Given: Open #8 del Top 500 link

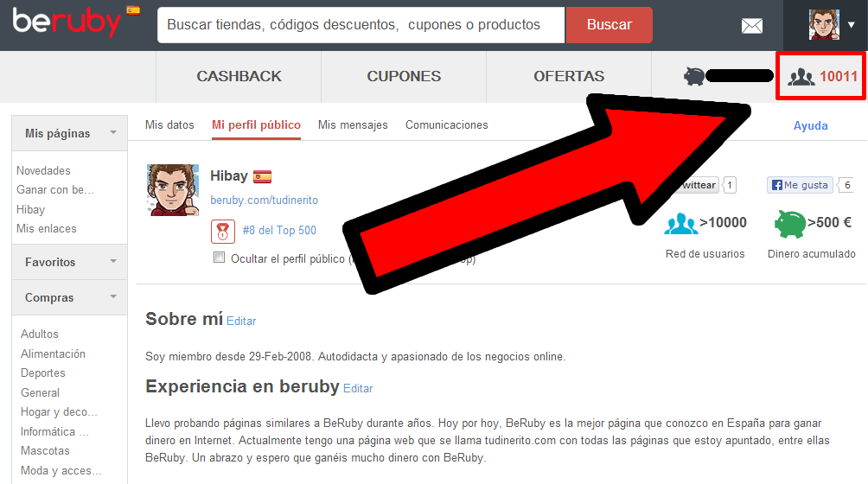Looking at the screenshot, I should click(279, 230).
